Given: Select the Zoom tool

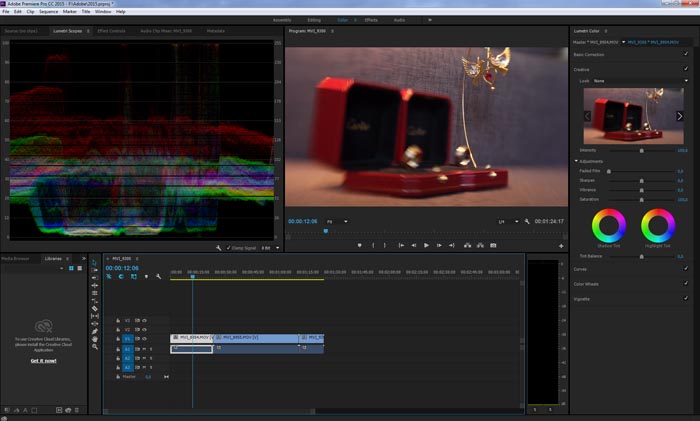Looking at the screenshot, I should (95, 346).
